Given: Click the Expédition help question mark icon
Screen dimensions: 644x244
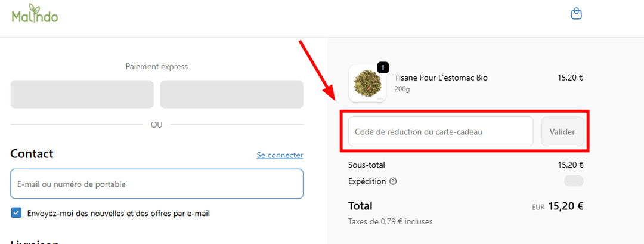Looking at the screenshot, I should pos(393,181).
